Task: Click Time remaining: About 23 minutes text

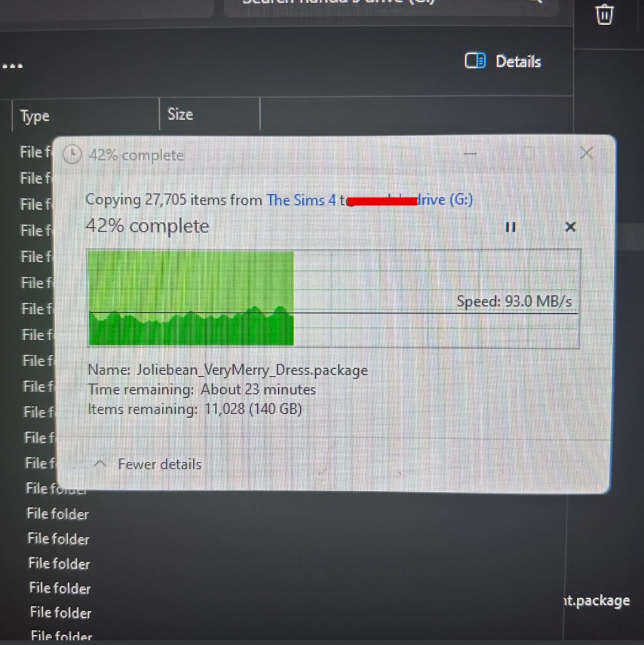Action: (x=202, y=390)
